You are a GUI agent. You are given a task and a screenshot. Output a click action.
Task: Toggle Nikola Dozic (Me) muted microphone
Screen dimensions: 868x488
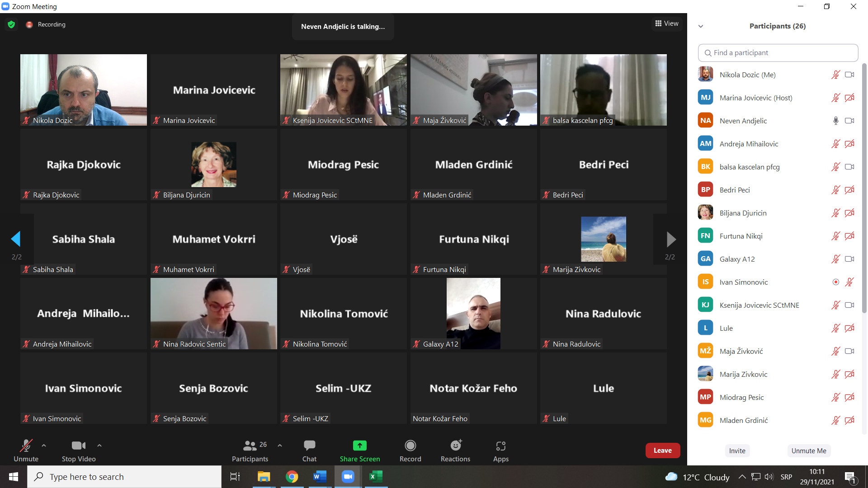pyautogui.click(x=836, y=75)
